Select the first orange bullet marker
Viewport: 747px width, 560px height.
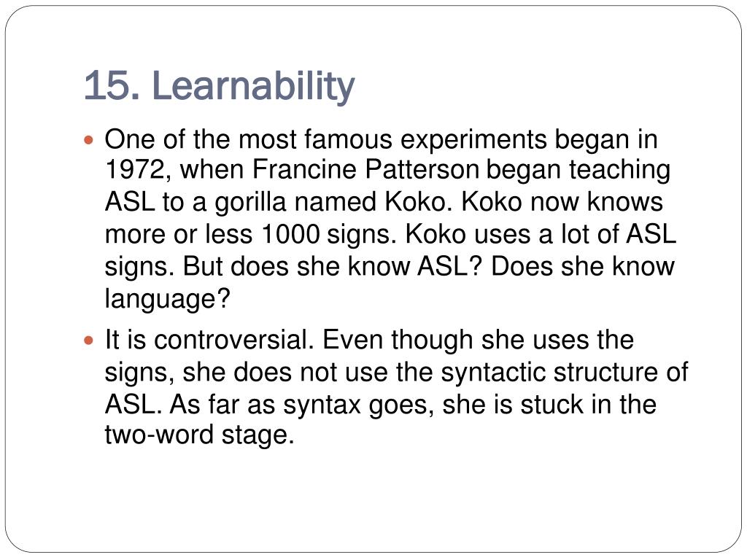pos(88,141)
